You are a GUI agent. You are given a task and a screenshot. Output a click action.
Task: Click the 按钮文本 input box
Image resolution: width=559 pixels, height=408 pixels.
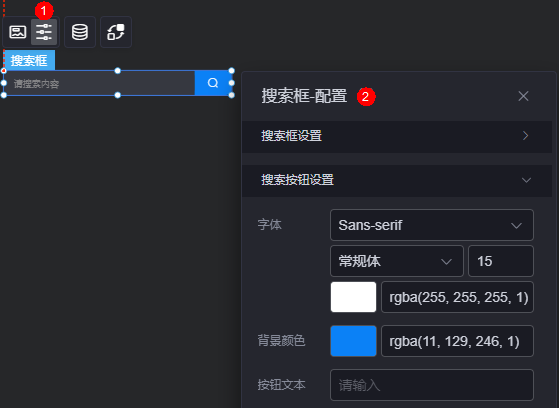432,385
